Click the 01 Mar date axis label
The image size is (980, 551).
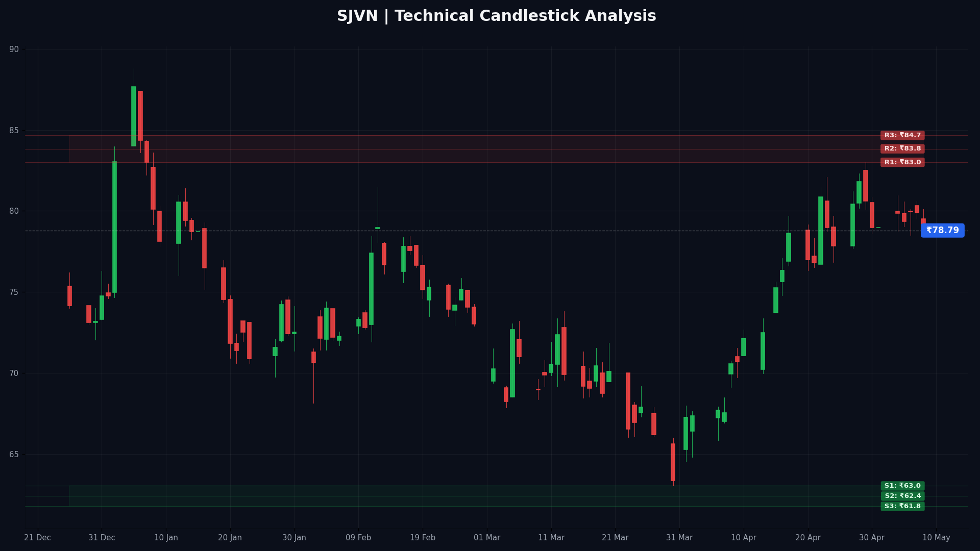pos(487,538)
